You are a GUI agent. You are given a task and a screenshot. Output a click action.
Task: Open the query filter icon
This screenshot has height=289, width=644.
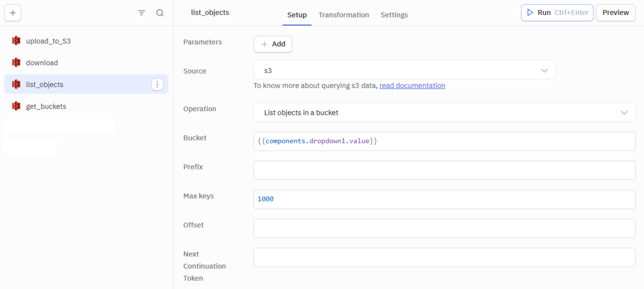(141, 13)
